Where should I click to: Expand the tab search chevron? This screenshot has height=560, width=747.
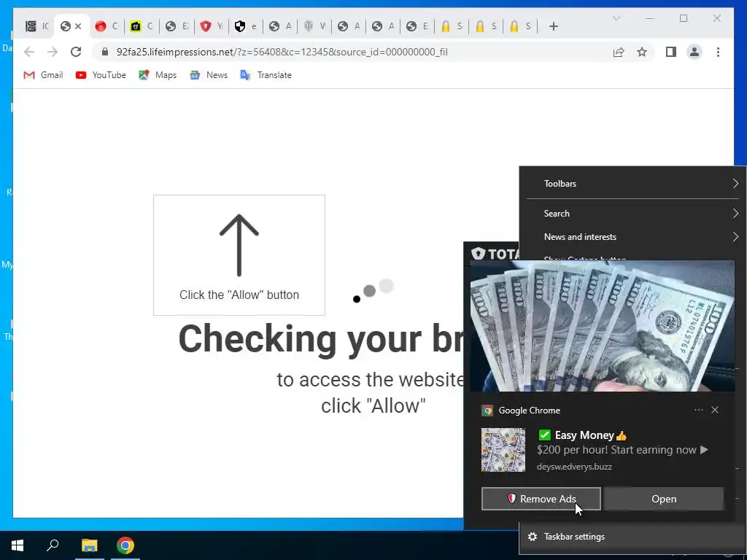[x=616, y=18]
